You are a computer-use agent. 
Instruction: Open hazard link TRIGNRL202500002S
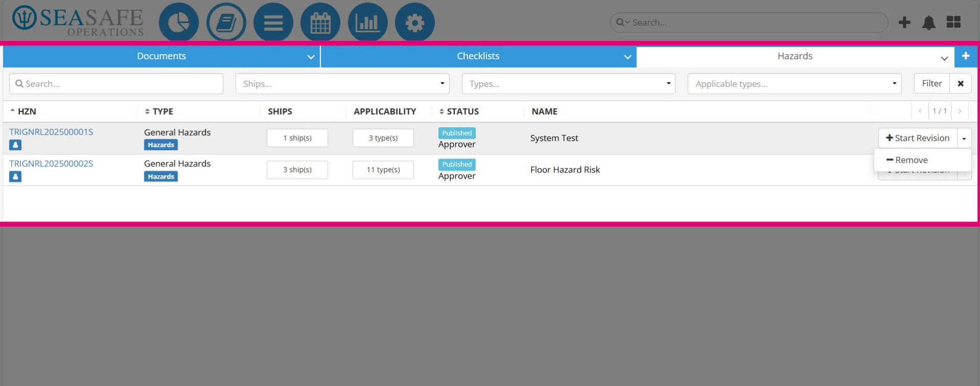[51, 164]
